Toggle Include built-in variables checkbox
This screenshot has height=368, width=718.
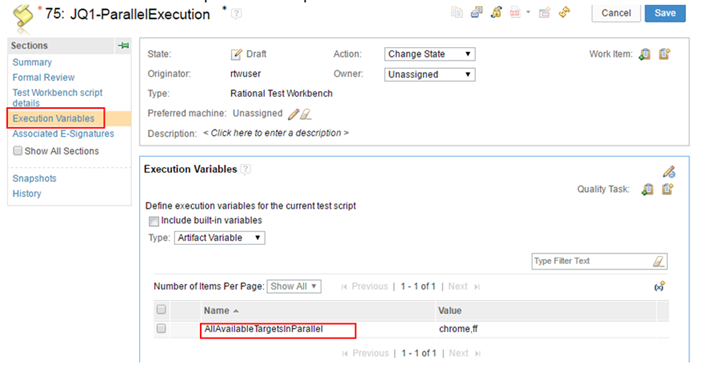pos(154,221)
